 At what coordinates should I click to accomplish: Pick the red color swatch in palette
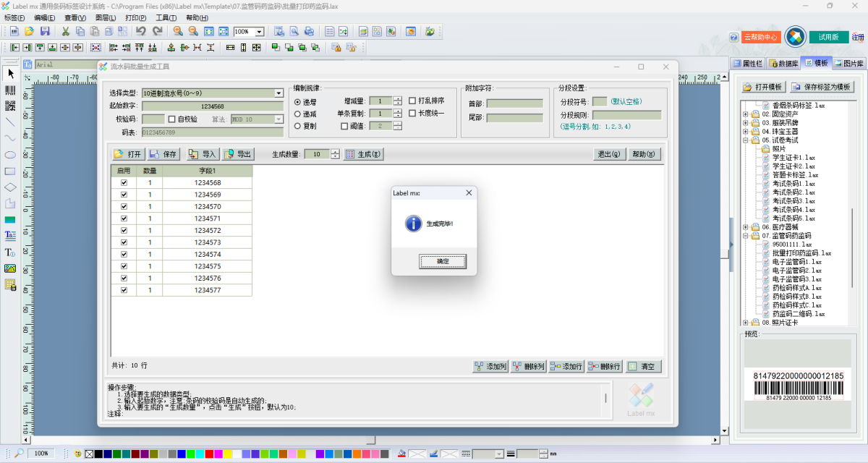[209, 454]
